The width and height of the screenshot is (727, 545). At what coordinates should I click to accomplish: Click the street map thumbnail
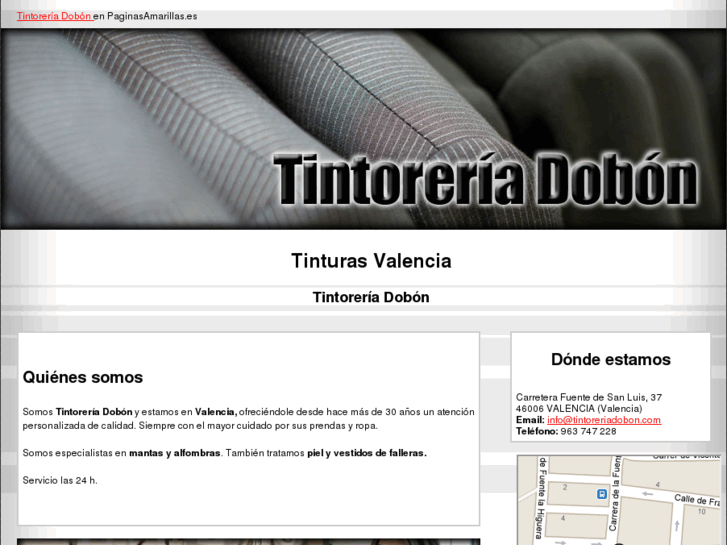pos(619,500)
